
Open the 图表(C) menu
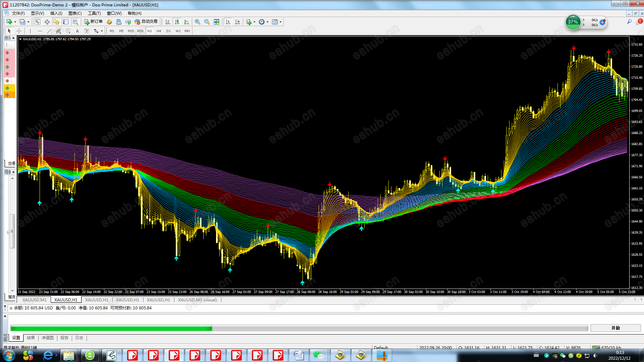click(75, 13)
